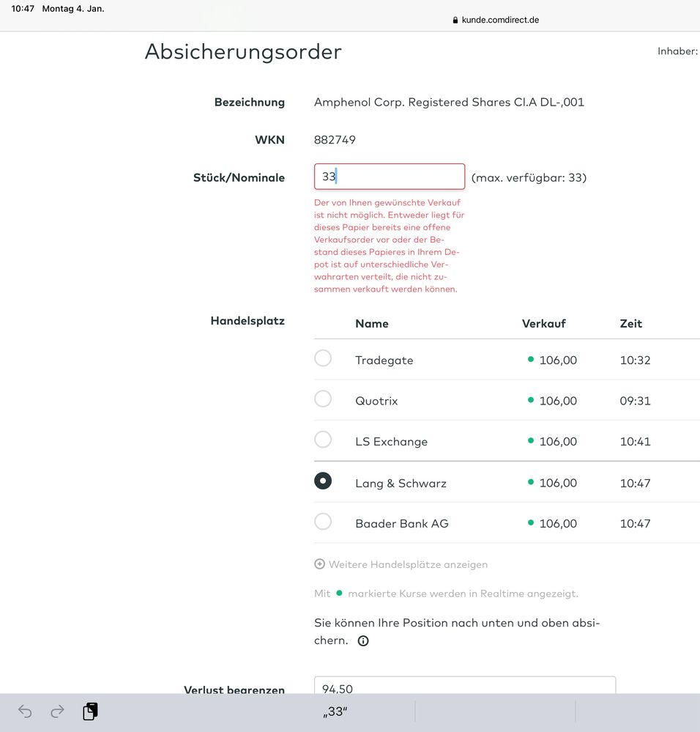Click the Zeit column header
700x732 pixels.
pos(630,324)
